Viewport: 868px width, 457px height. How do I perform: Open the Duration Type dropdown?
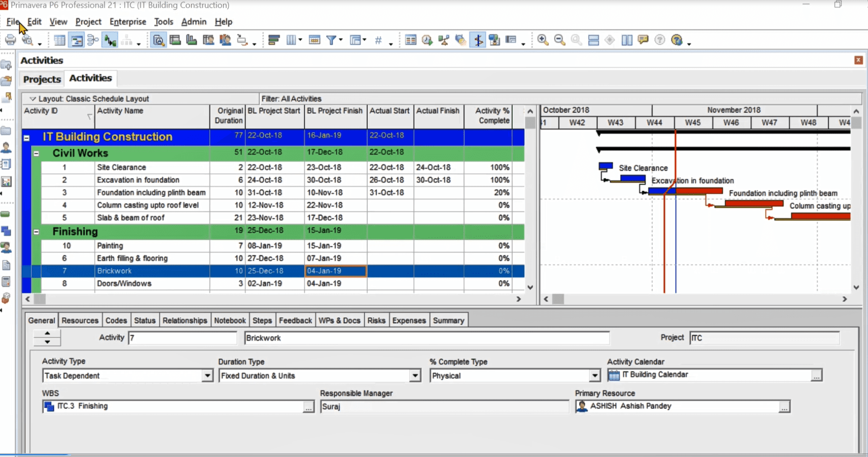coord(415,376)
